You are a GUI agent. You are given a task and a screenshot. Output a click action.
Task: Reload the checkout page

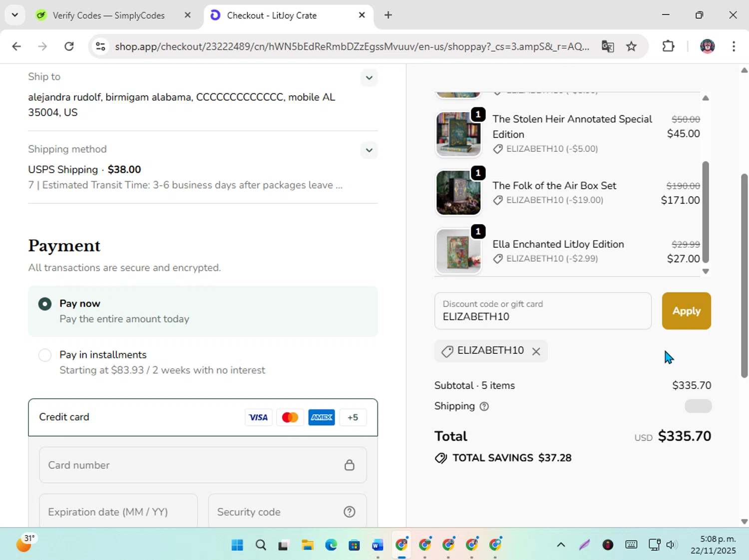tap(69, 46)
